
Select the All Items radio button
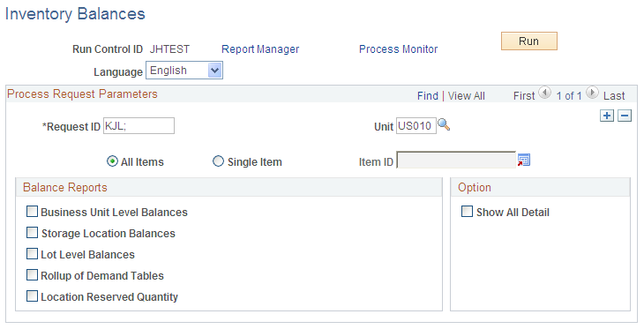tap(112, 161)
